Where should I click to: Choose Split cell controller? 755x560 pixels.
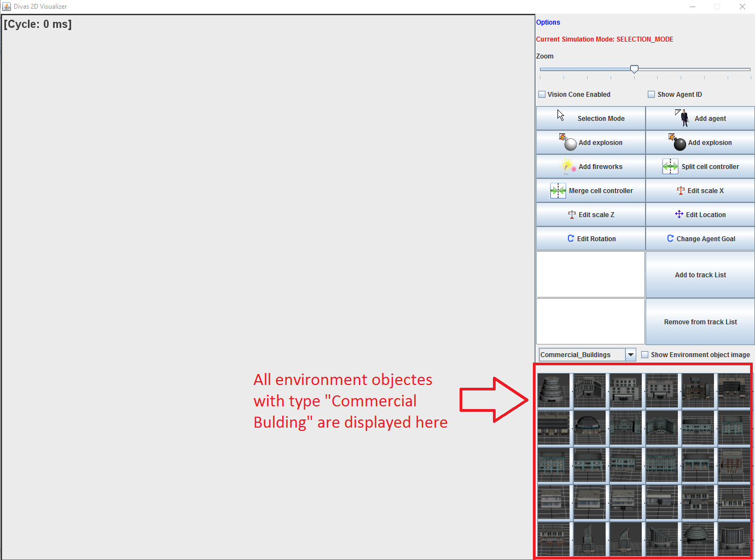(700, 166)
